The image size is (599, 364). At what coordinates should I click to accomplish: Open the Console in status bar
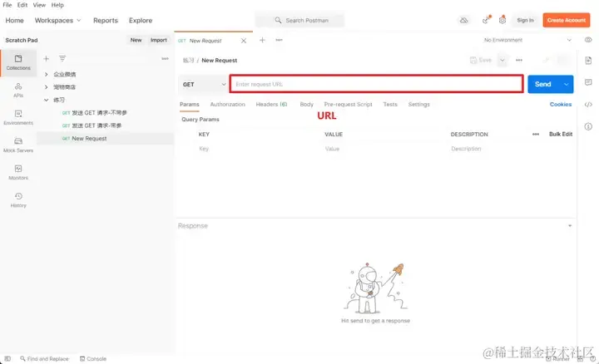coord(93,359)
